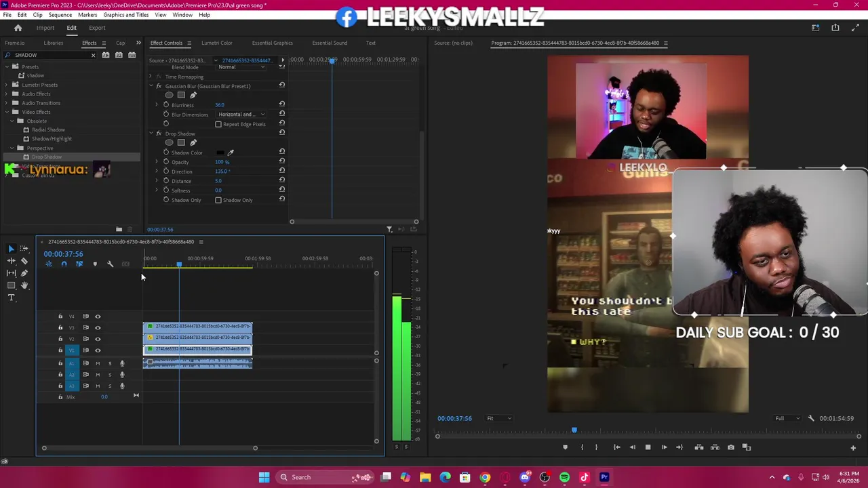Toggle animation stopwatch for Blurriness

click(x=166, y=105)
